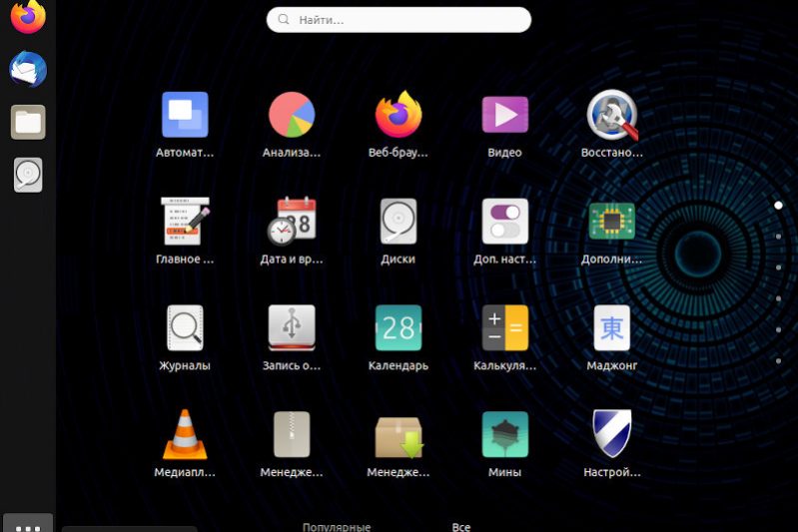
Task: Click the Show Applications grid button
Action: coord(28,525)
